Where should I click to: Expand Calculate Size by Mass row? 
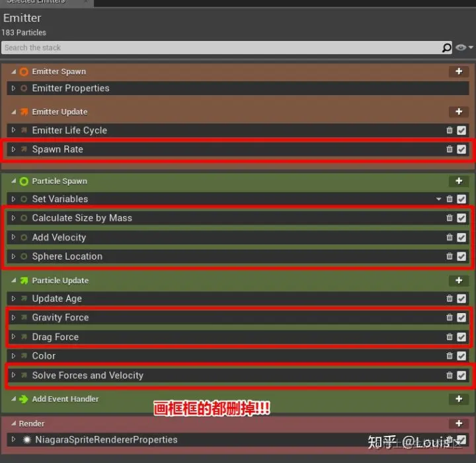[13, 218]
